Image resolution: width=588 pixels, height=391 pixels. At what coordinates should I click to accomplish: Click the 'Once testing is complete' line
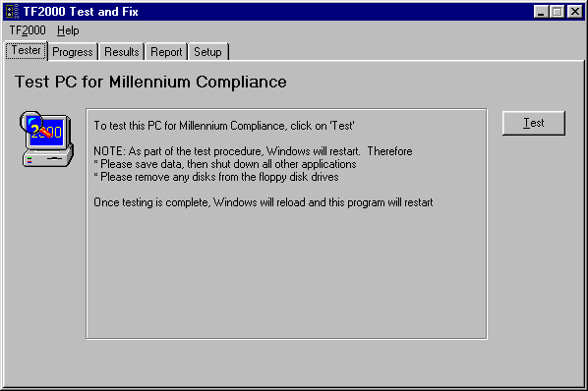(264, 202)
